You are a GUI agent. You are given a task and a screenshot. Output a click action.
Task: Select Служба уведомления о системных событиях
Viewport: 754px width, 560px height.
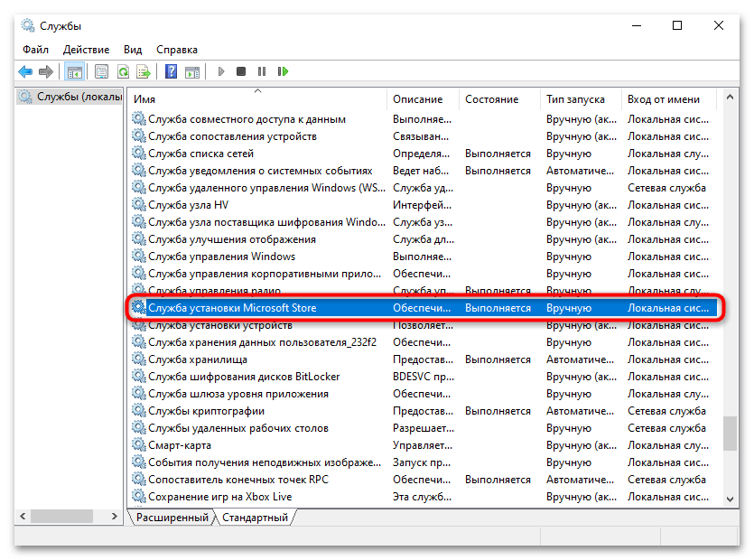(424, 171)
